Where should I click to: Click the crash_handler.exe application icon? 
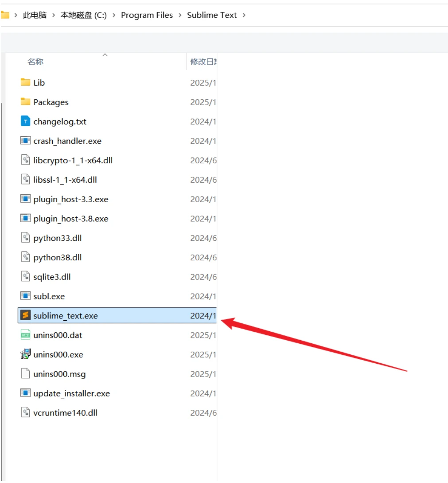pos(25,141)
